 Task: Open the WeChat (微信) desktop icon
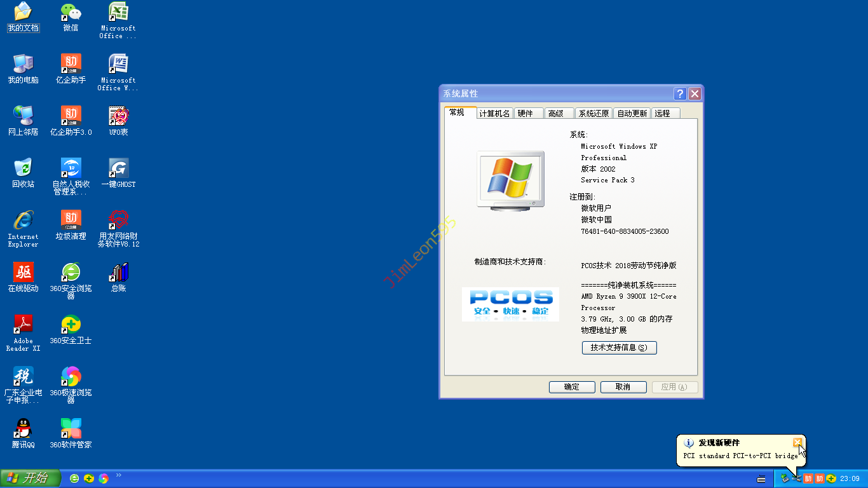click(x=71, y=12)
